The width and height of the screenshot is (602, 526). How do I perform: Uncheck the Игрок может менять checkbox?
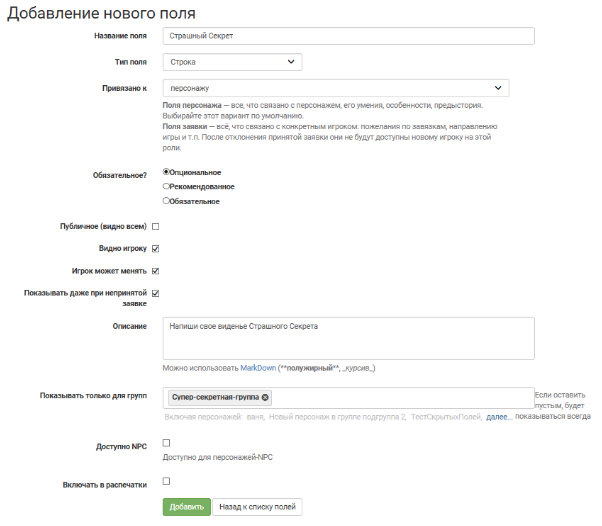tap(156, 271)
